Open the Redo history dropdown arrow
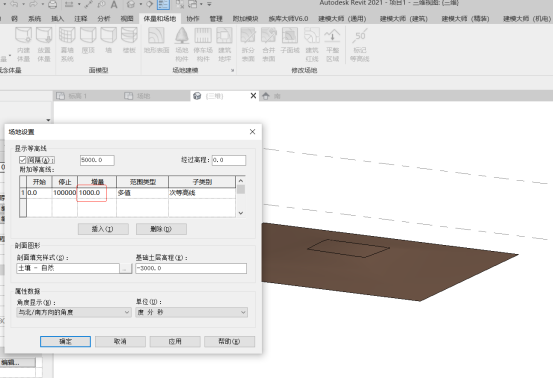The width and height of the screenshot is (553, 379). [43, 4]
